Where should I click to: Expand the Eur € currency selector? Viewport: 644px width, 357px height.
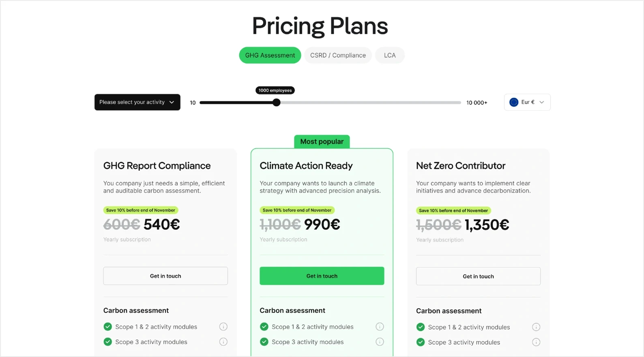(x=527, y=102)
